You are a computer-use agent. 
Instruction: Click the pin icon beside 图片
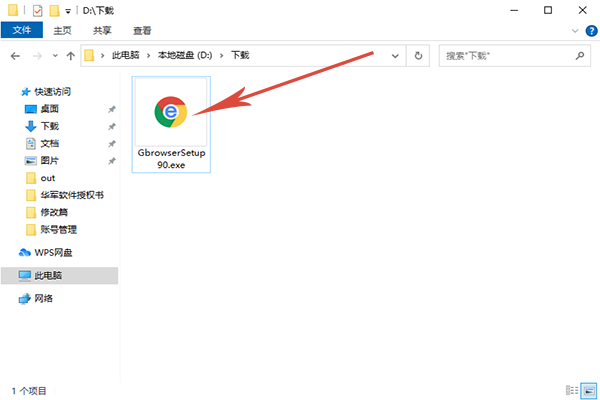111,161
